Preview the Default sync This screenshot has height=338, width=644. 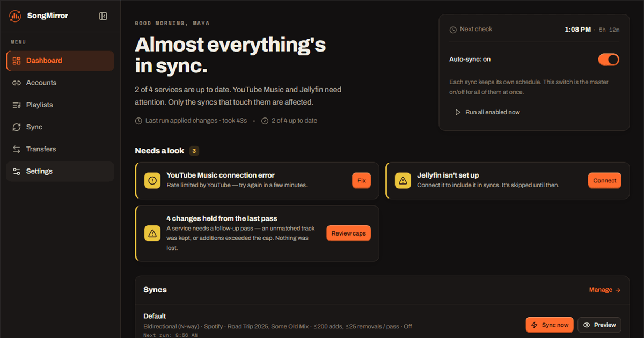[599, 325]
